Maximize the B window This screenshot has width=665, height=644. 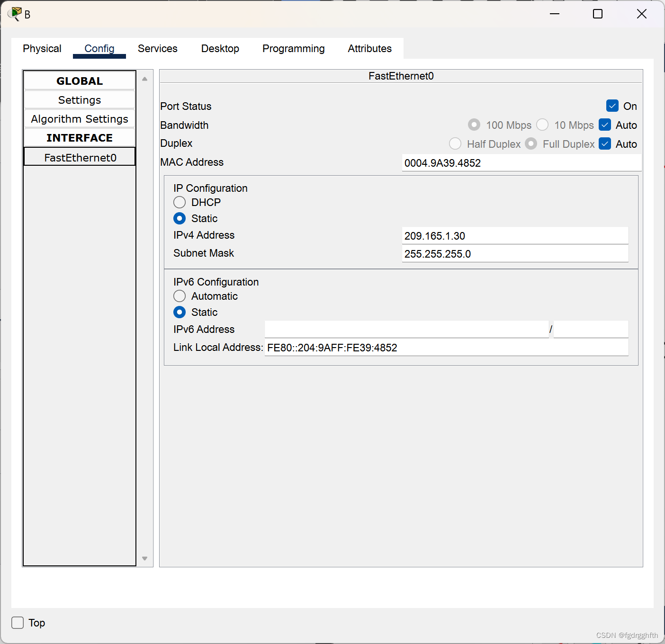tap(598, 14)
